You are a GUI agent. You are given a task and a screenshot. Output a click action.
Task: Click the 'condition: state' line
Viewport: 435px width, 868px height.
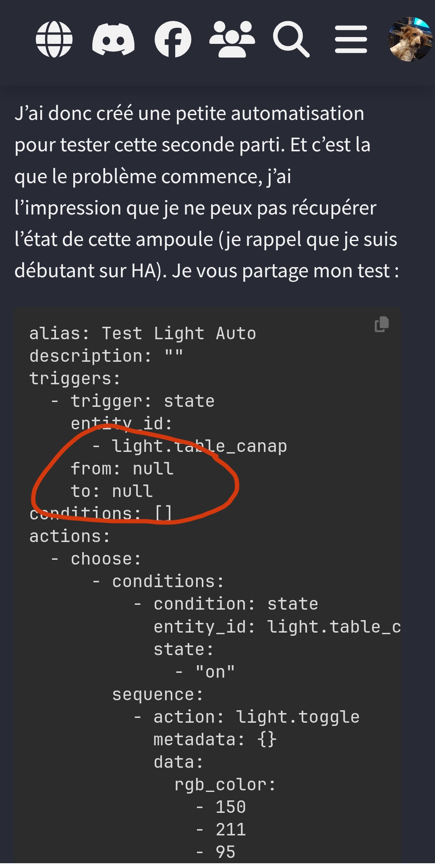pyautogui.click(x=236, y=604)
